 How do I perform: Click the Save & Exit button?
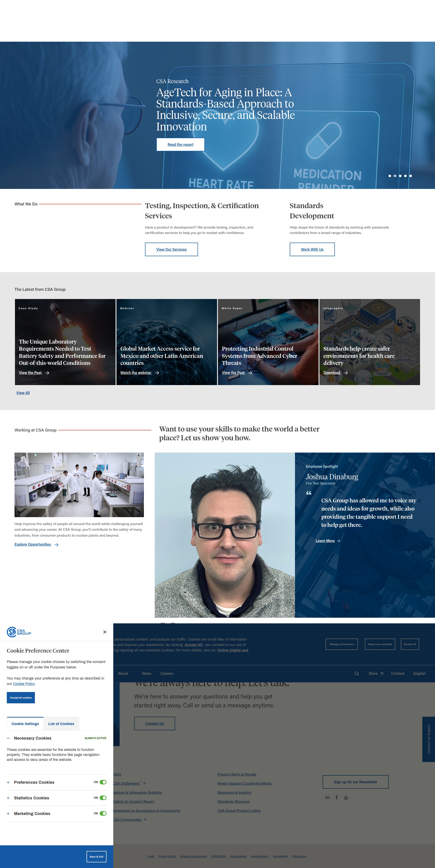coord(96,856)
